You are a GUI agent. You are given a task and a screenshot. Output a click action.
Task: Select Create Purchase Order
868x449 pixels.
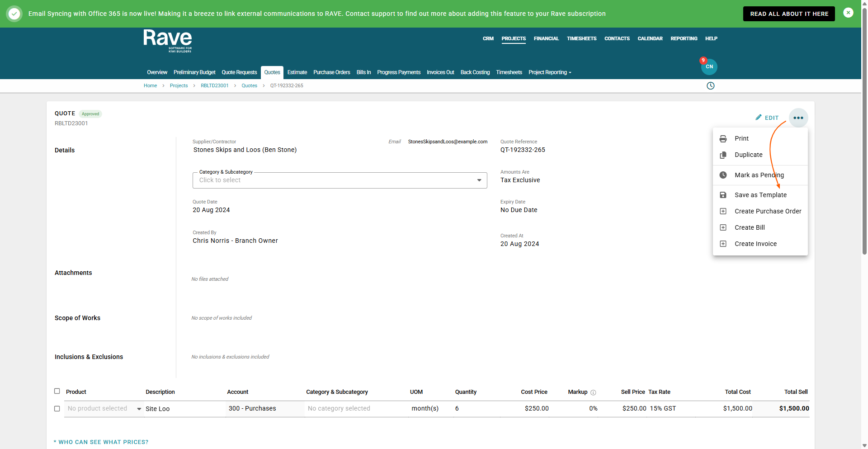[760, 211]
